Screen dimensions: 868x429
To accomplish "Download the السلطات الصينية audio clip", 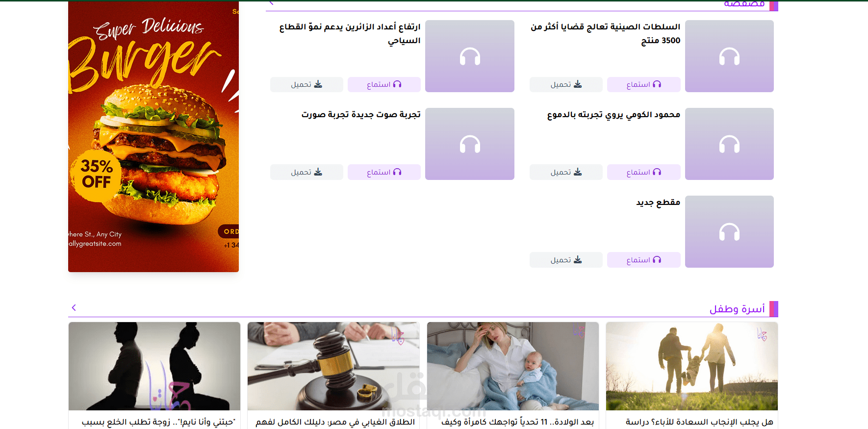I will click(566, 84).
